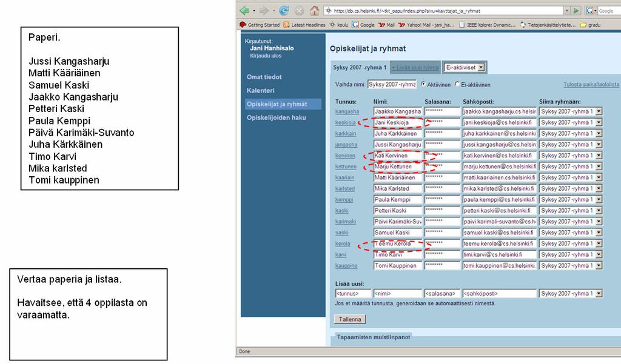Click the browser Back arrow icon
The height and width of the screenshot is (364, 621).
pyautogui.click(x=244, y=11)
